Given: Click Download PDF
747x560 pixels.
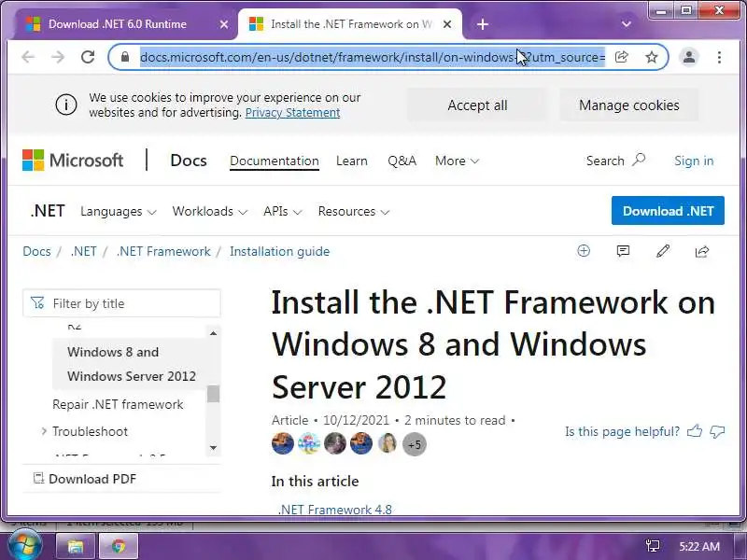Looking at the screenshot, I should (x=85, y=479).
